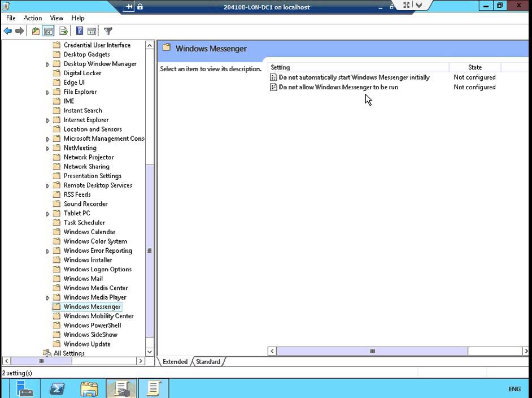Screen dimensions: 532x398
Task: Click the blue Help toolbar icon
Action: 80,31
